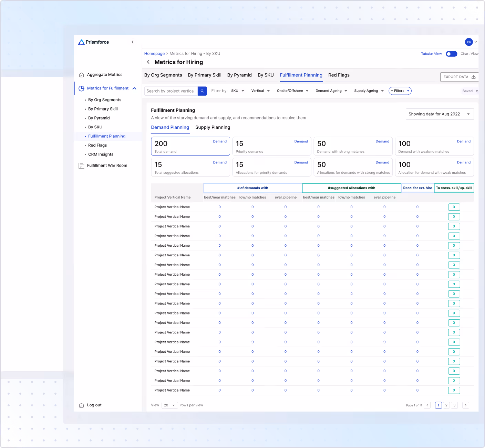
Task: Click the download icon on Export Data
Action: tap(474, 77)
